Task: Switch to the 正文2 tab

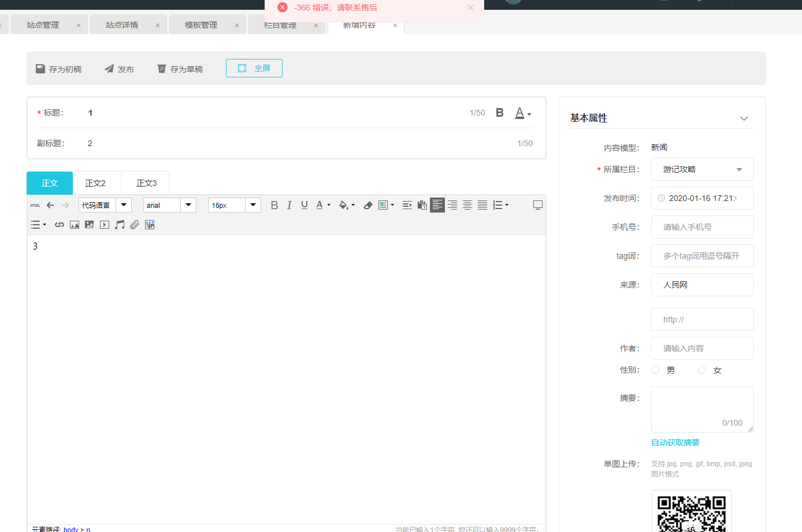Action: click(95, 183)
